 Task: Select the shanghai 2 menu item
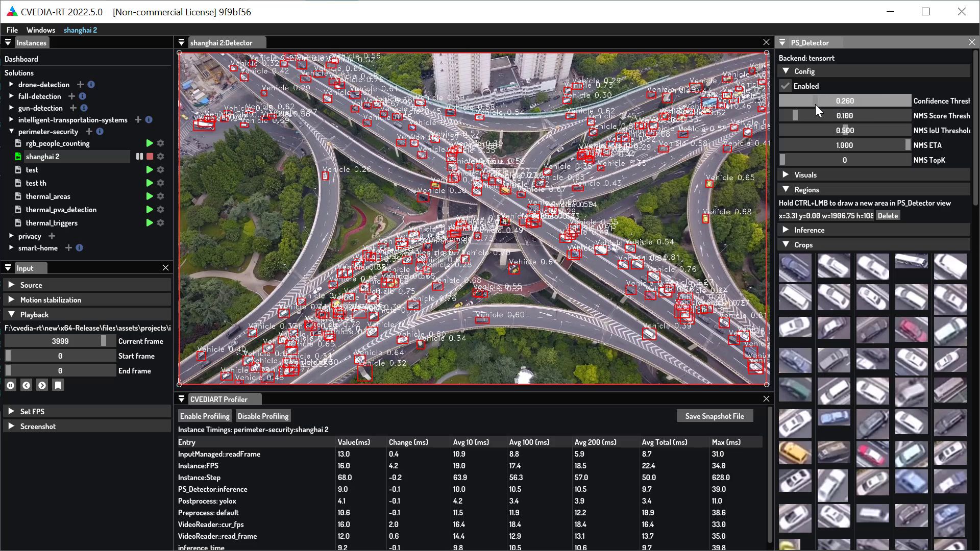click(80, 30)
